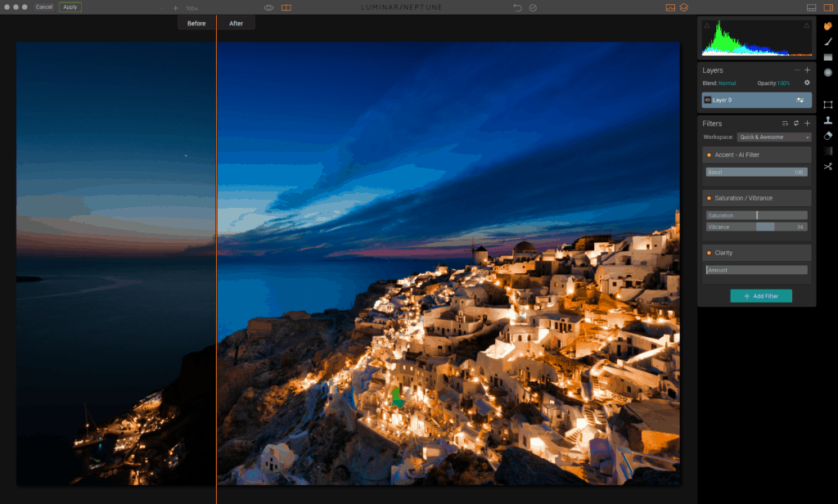The width and height of the screenshot is (838, 504).
Task: Select the Hand tool in the right toolbar
Action: coord(827,27)
